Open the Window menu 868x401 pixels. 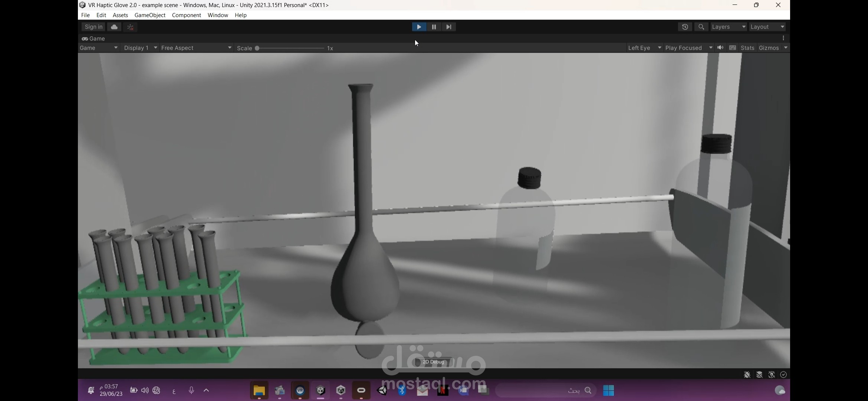click(x=218, y=15)
